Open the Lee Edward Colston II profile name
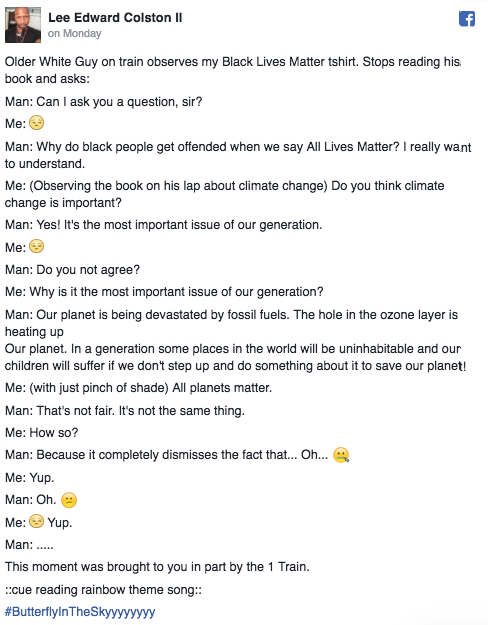Viewport: 488px width, 625px height. coord(115,18)
